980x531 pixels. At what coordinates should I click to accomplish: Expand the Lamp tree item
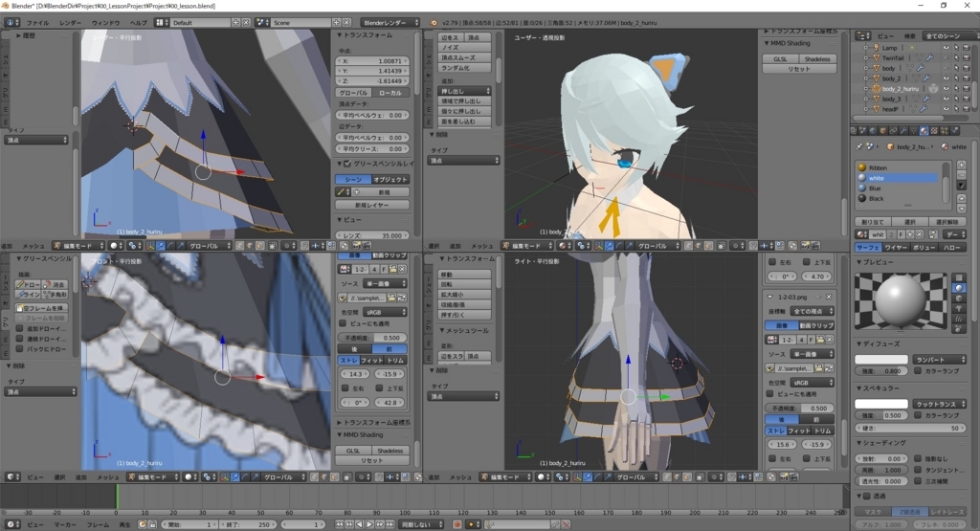(865, 48)
